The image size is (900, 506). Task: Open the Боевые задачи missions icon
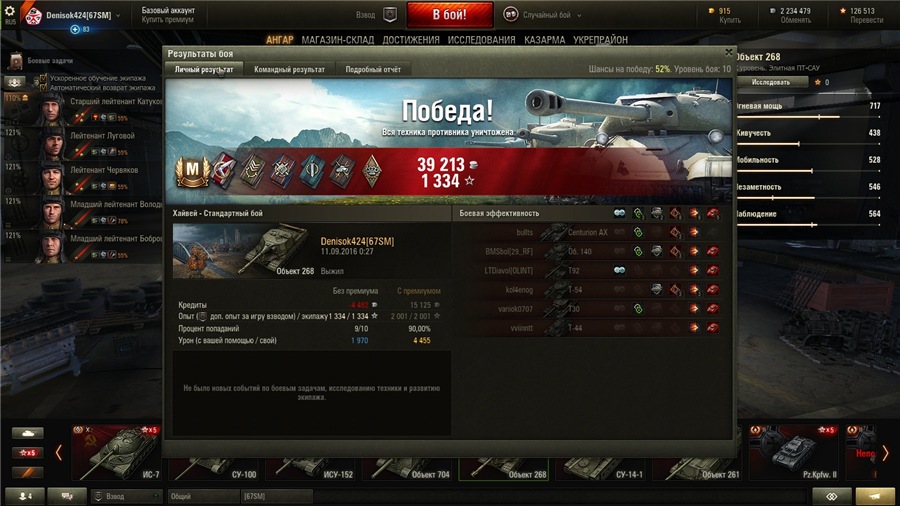(15, 60)
